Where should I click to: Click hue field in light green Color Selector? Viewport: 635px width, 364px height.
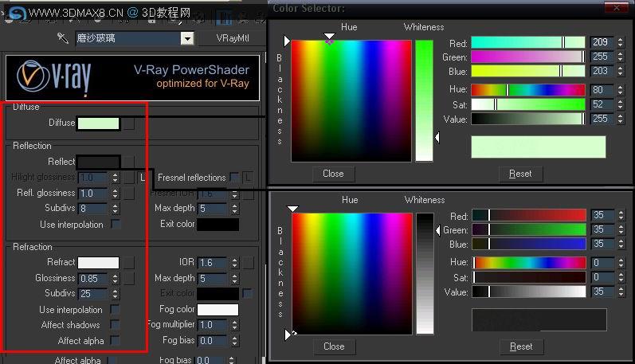(x=351, y=101)
